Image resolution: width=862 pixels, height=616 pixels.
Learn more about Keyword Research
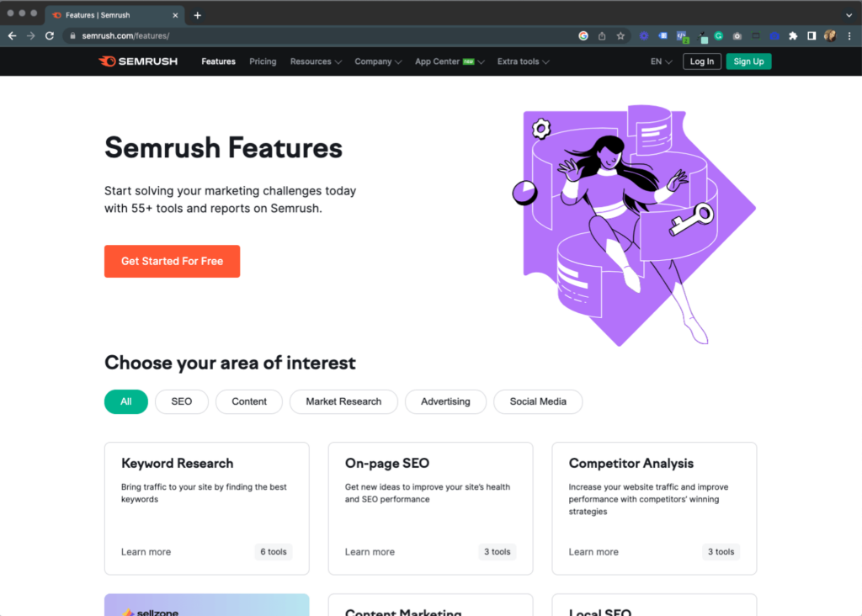[x=146, y=552]
